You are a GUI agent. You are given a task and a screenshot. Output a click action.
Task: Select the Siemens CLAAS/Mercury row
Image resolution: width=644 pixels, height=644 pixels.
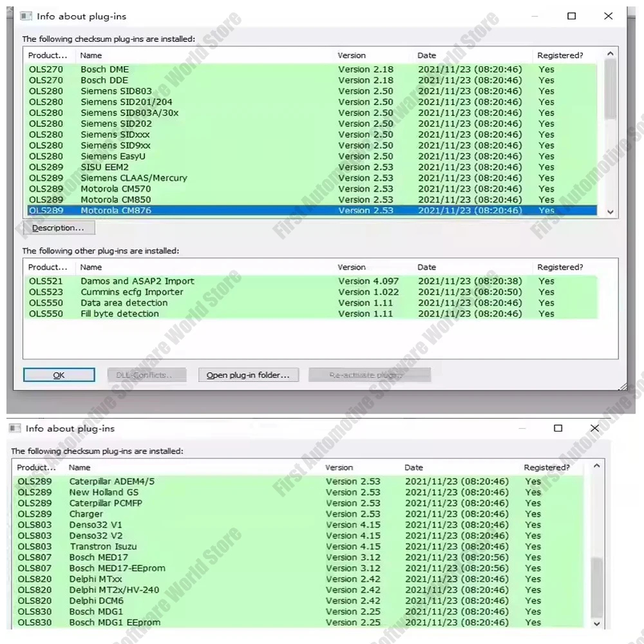pos(312,178)
